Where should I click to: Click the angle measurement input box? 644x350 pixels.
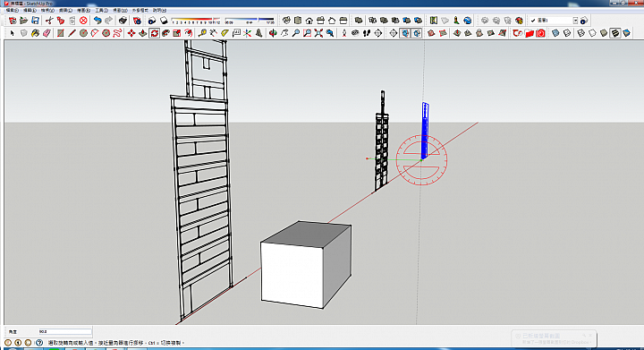(x=65, y=331)
